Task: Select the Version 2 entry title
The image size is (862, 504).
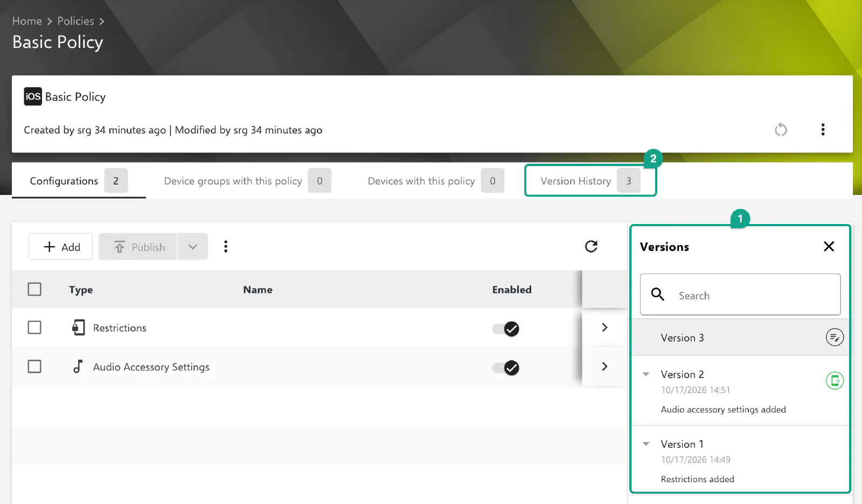Action: coord(682,374)
